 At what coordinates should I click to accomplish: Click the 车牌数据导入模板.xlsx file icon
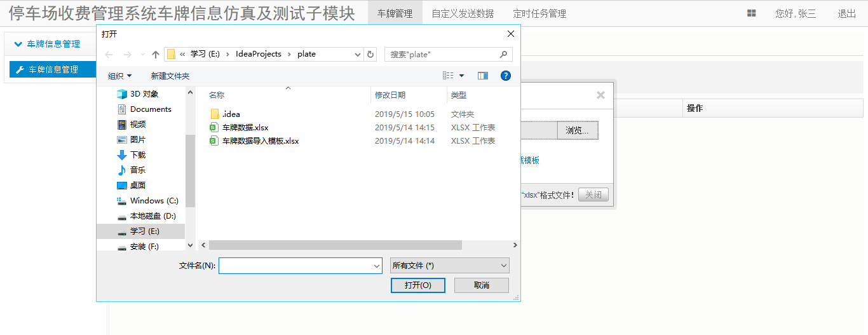(x=214, y=141)
